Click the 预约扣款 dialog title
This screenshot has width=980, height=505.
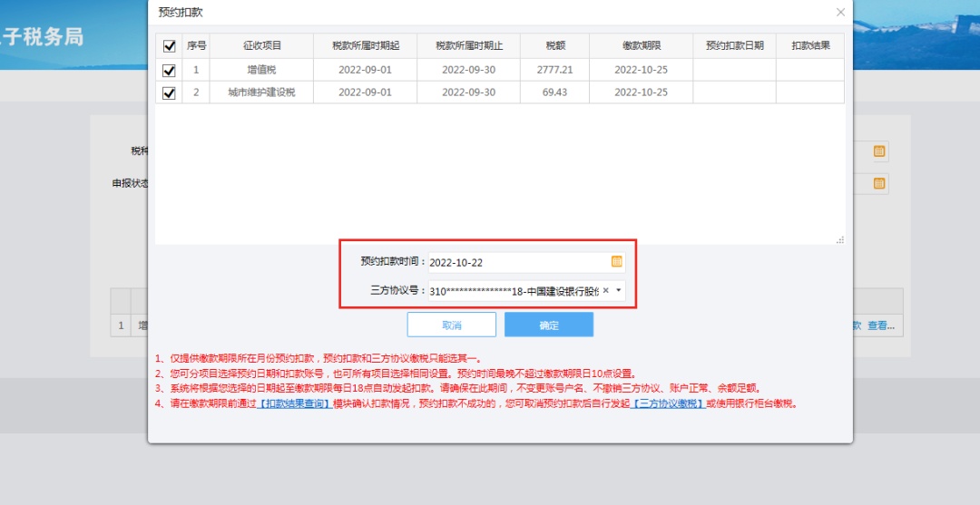(181, 13)
